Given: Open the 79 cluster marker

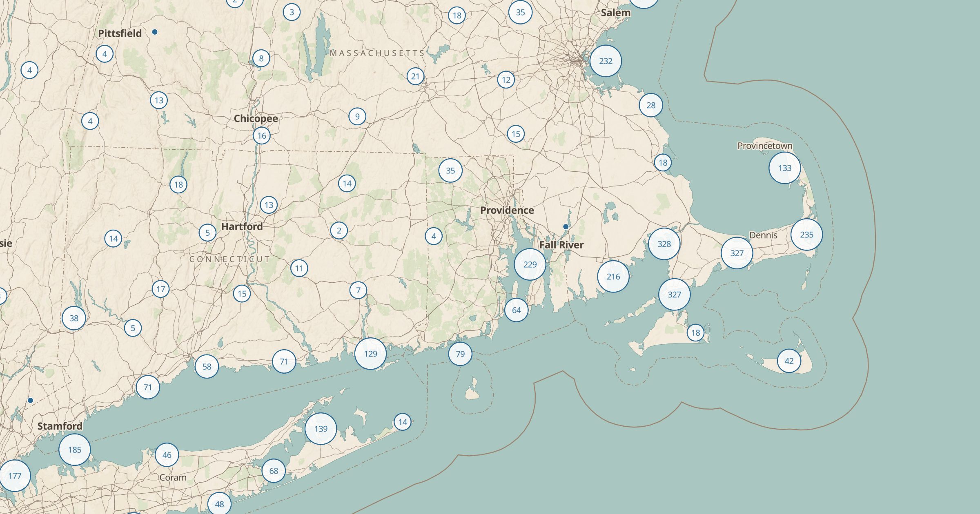Looking at the screenshot, I should point(460,354).
